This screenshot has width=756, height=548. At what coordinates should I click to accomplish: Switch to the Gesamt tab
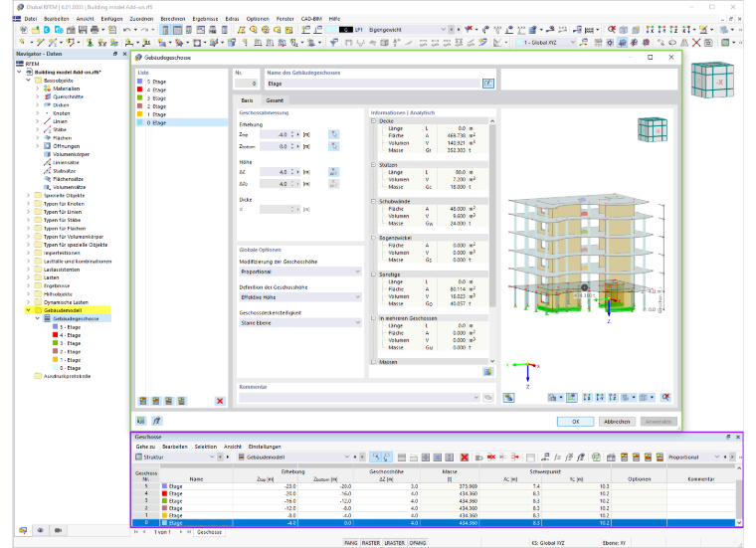(x=275, y=100)
